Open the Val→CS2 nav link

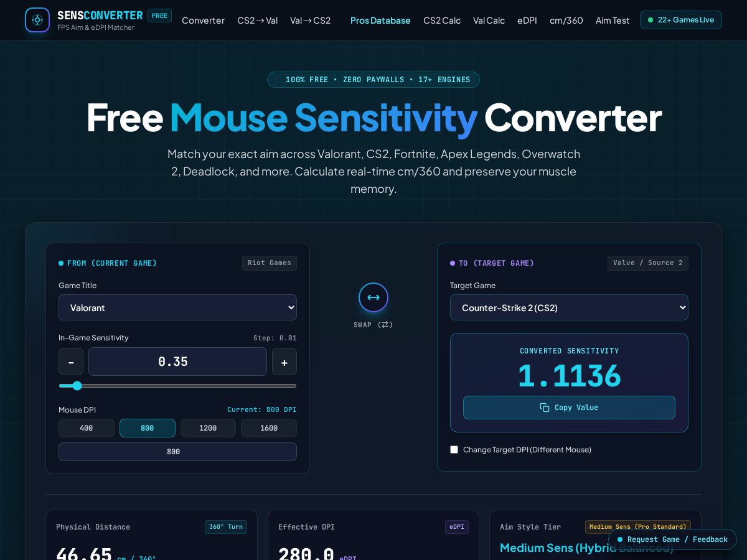(310, 20)
